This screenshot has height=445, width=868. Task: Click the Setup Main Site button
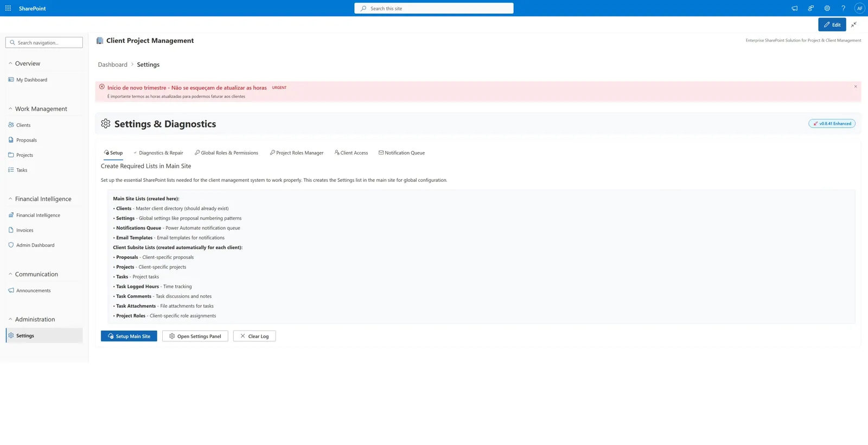tap(129, 336)
